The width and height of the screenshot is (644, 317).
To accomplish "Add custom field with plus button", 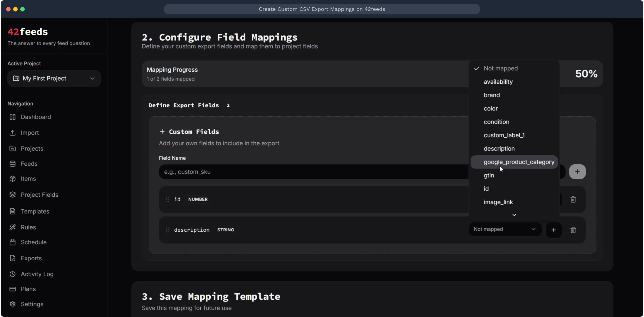I will point(577,172).
